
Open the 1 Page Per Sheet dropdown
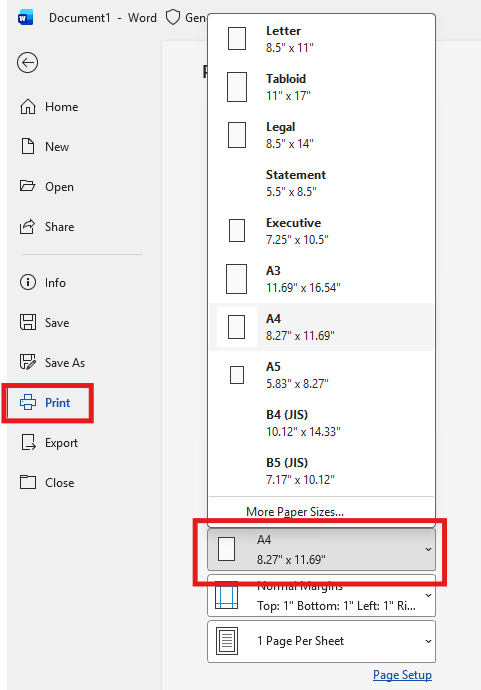click(321, 641)
